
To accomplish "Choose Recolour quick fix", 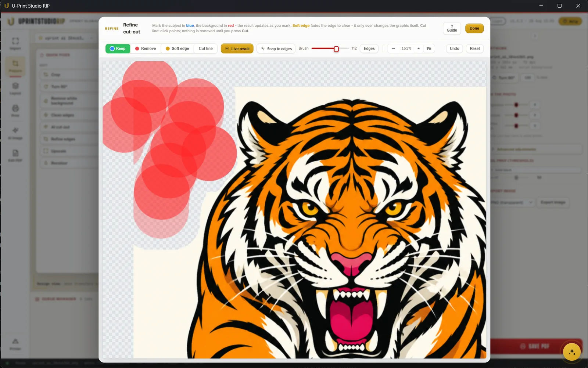I will coord(69,163).
